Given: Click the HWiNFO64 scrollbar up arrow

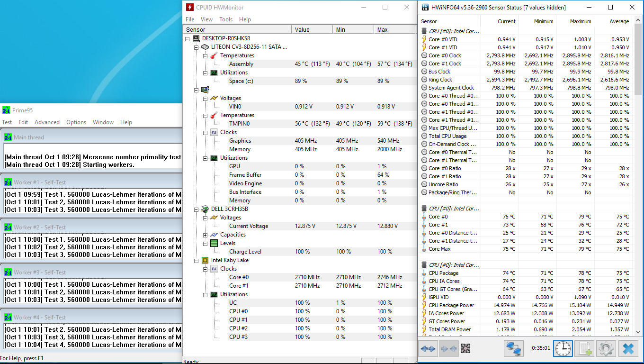Looking at the screenshot, I should coord(637,20).
